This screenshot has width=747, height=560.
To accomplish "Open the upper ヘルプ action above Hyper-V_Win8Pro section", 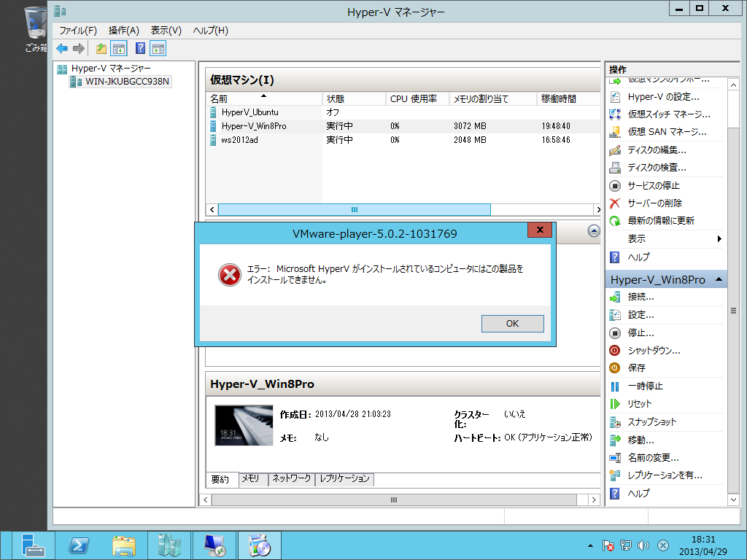I will click(x=638, y=257).
